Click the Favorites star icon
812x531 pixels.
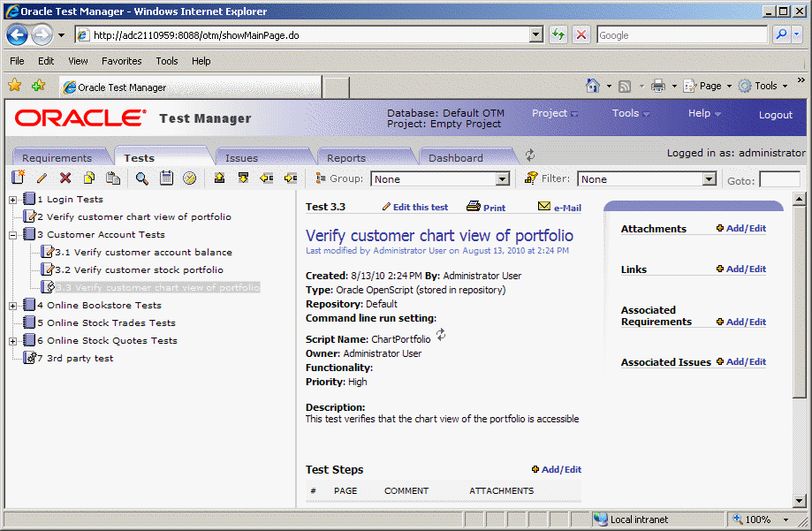pyautogui.click(x=14, y=86)
